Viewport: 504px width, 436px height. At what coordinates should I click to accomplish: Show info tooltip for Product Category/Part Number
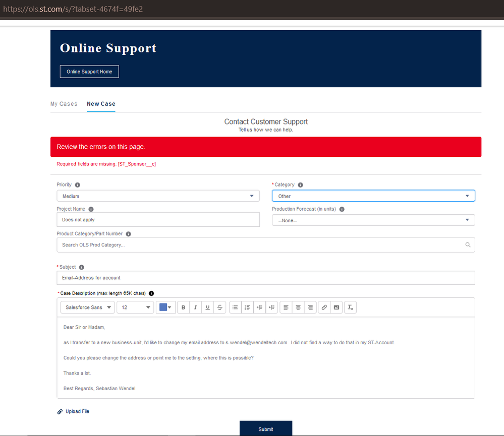128,234
